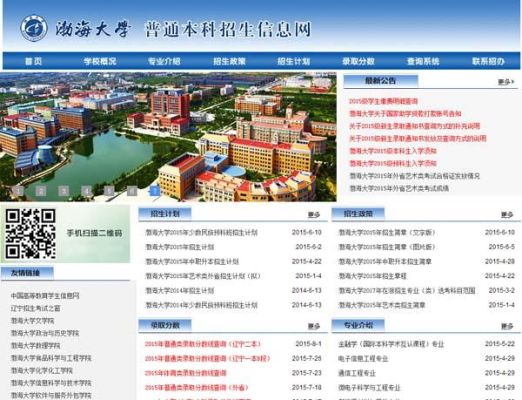
Task: Click 更多 in the 录取分数 section header
Action: pyautogui.click(x=314, y=326)
